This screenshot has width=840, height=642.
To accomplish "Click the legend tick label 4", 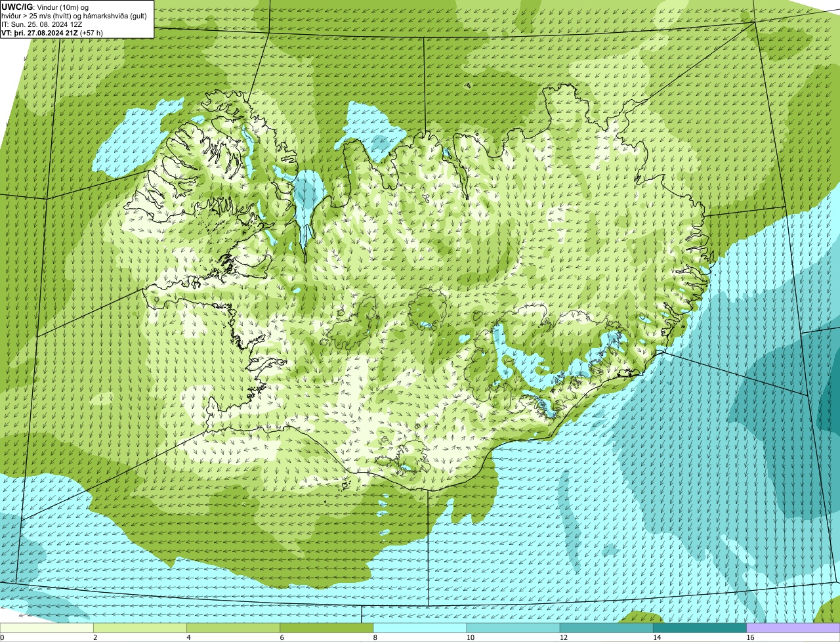I will click(x=188, y=637).
